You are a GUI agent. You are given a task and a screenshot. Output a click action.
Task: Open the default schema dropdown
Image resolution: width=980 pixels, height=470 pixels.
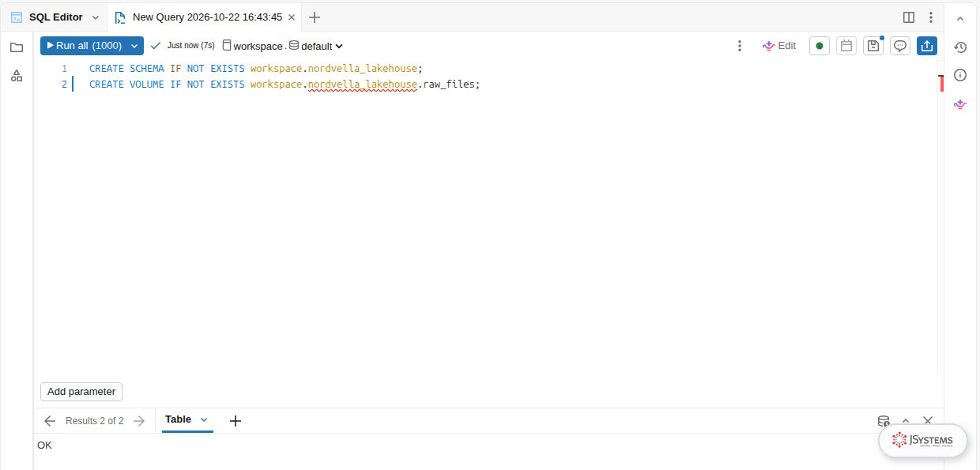316,46
